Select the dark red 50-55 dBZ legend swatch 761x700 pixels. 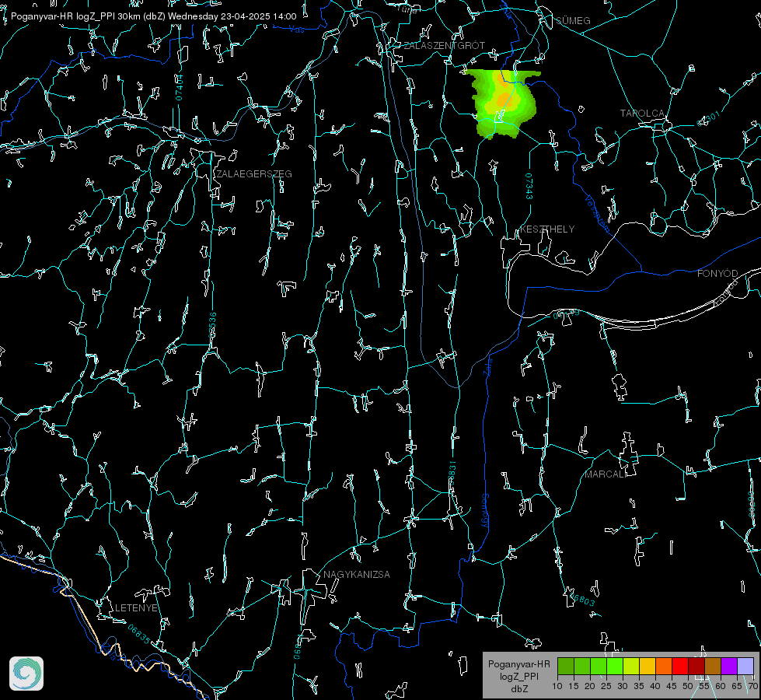696,666
